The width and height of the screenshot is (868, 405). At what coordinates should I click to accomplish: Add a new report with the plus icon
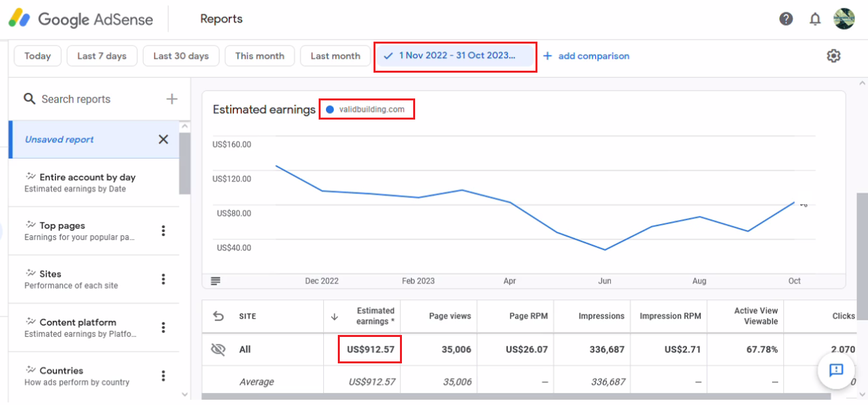[x=172, y=99]
